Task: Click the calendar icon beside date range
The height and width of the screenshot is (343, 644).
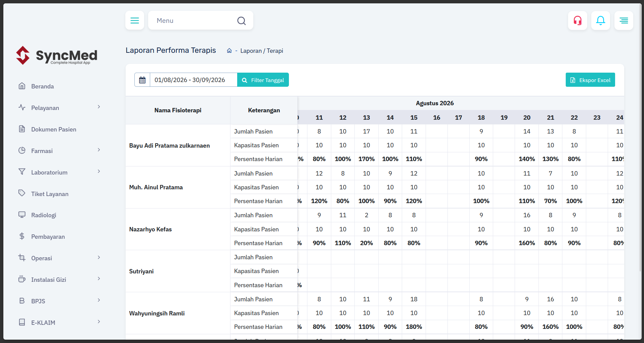Action: click(x=142, y=80)
